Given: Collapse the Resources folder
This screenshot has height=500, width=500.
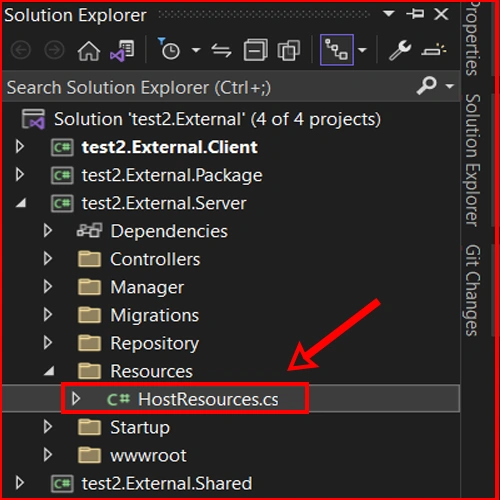Looking at the screenshot, I should pos(49,371).
